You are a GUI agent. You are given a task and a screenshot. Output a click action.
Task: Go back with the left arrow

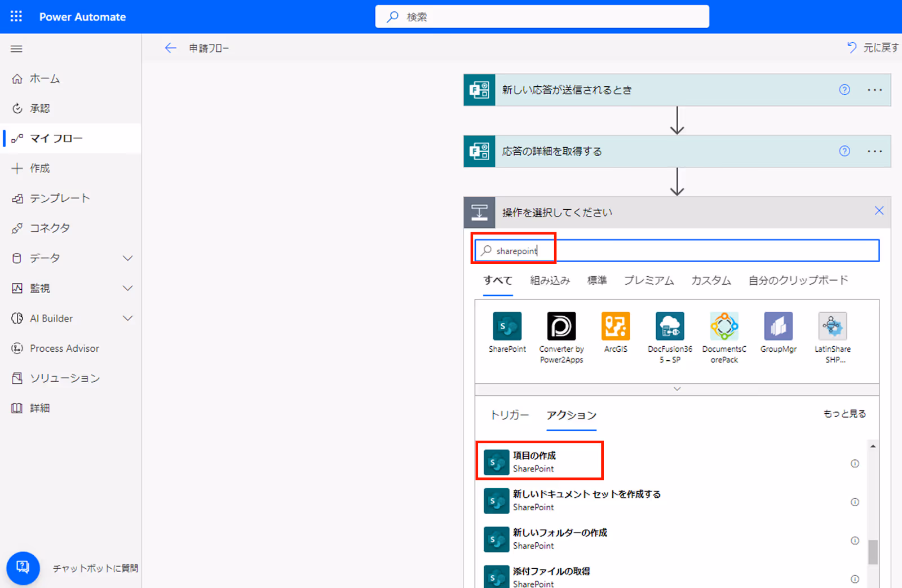pyautogui.click(x=170, y=48)
